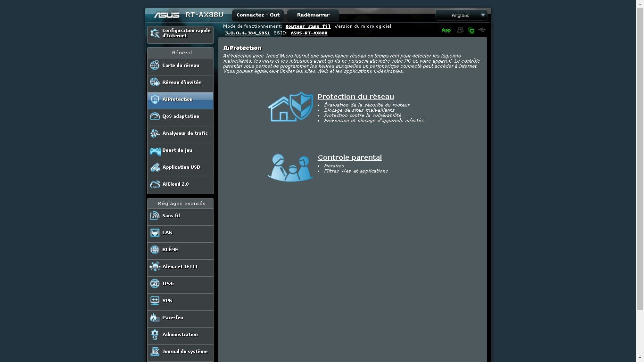Click the AiProtection shield icon in sidebar

(155, 99)
